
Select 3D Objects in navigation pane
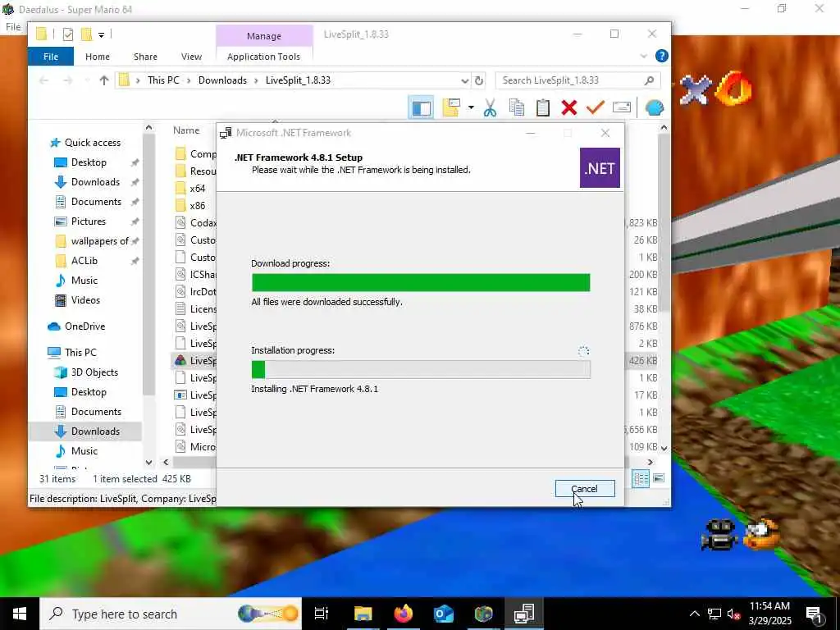point(94,372)
